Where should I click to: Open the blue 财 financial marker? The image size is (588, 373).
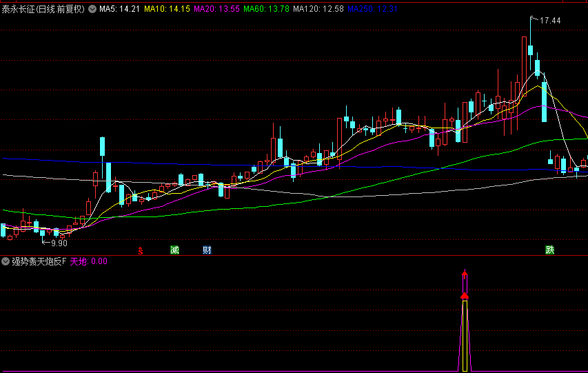(x=207, y=250)
